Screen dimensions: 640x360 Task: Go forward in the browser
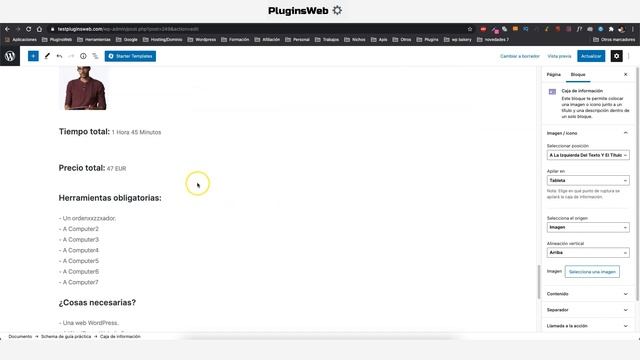[18, 29]
